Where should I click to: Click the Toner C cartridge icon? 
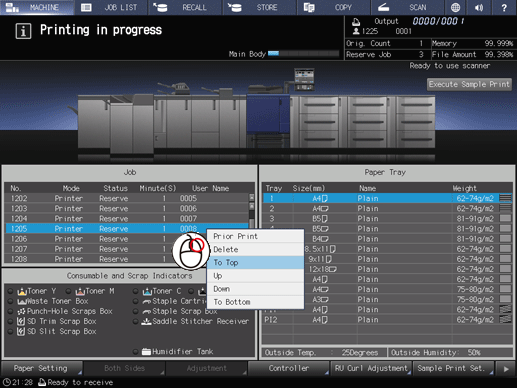147,291
